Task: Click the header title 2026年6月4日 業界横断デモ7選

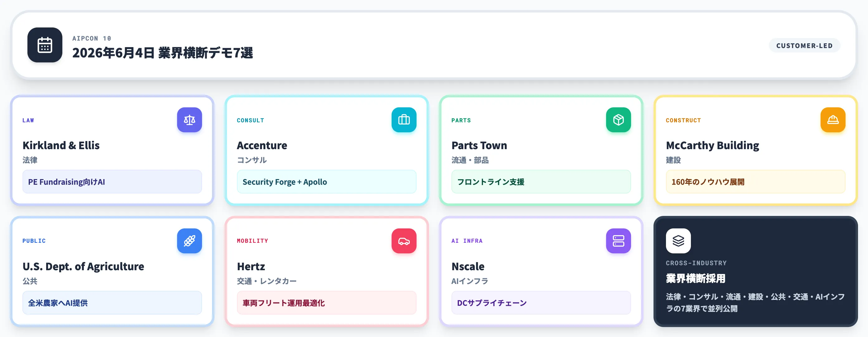Action: (163, 53)
